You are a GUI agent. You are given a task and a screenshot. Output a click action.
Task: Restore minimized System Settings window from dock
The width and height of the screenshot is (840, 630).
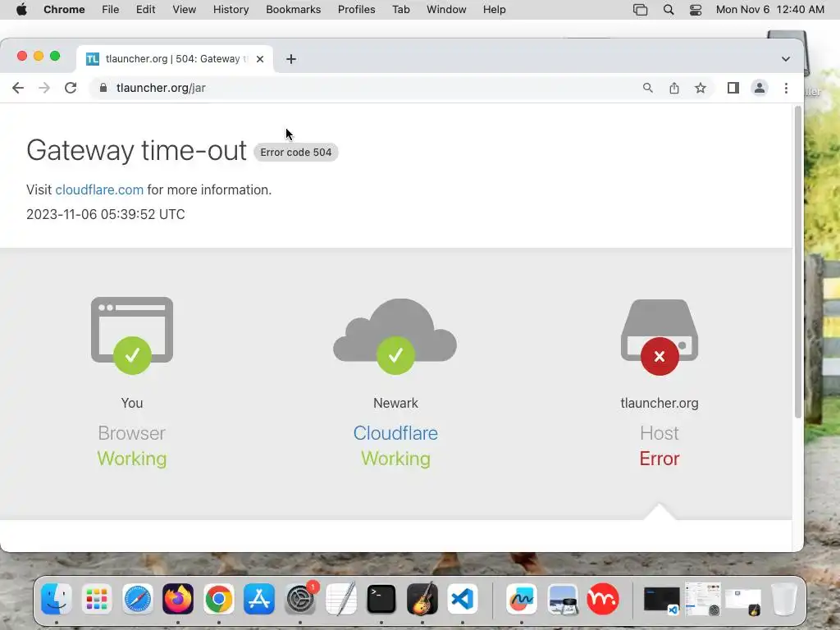click(703, 600)
